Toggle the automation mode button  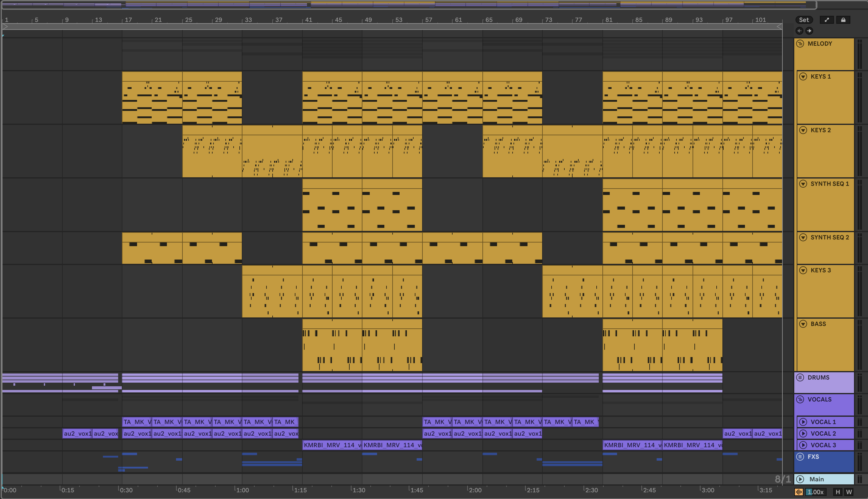[827, 20]
